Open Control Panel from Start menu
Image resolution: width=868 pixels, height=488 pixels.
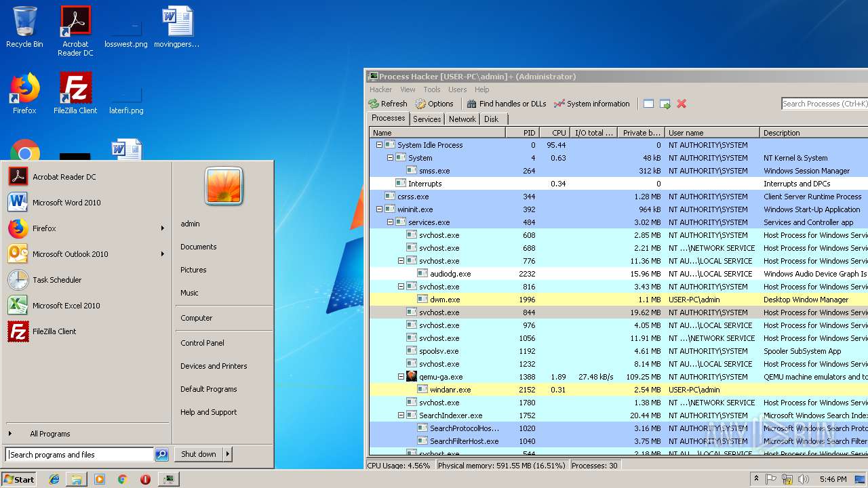pyautogui.click(x=202, y=343)
